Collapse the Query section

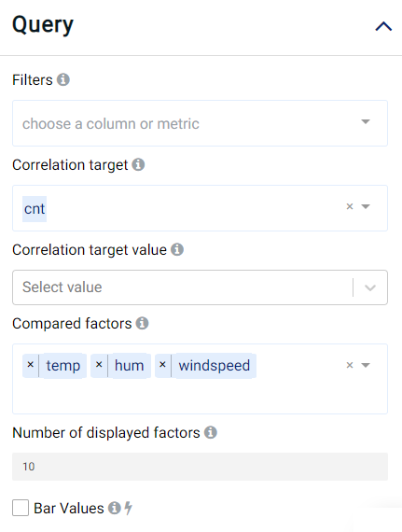point(383,26)
